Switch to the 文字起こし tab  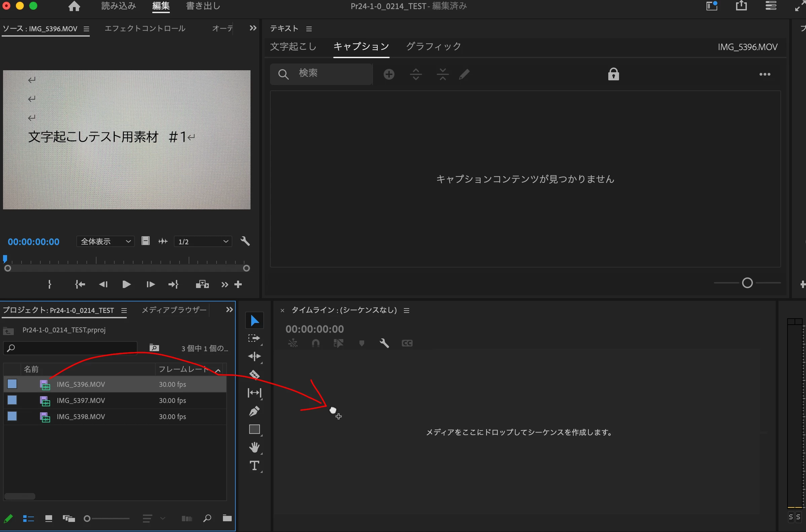click(x=293, y=46)
